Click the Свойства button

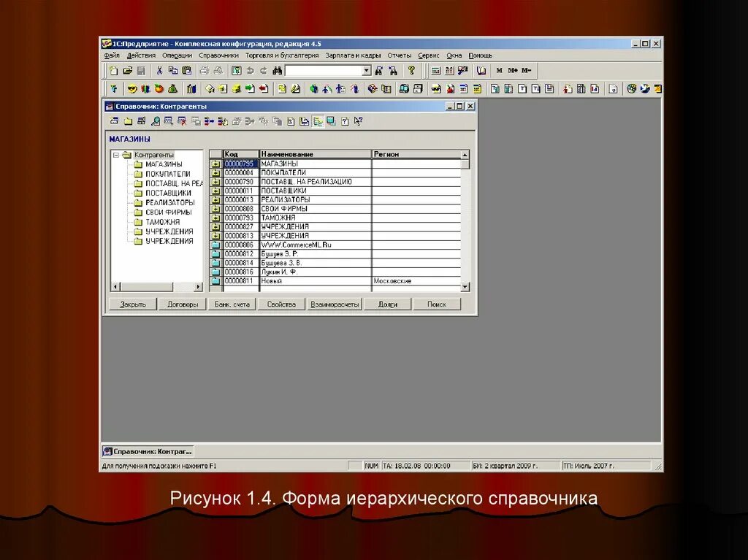281,304
